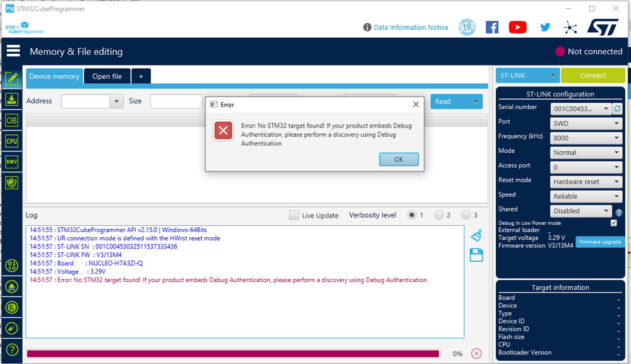
Task: Expand the Serial number dropdown
Action: click(x=606, y=109)
